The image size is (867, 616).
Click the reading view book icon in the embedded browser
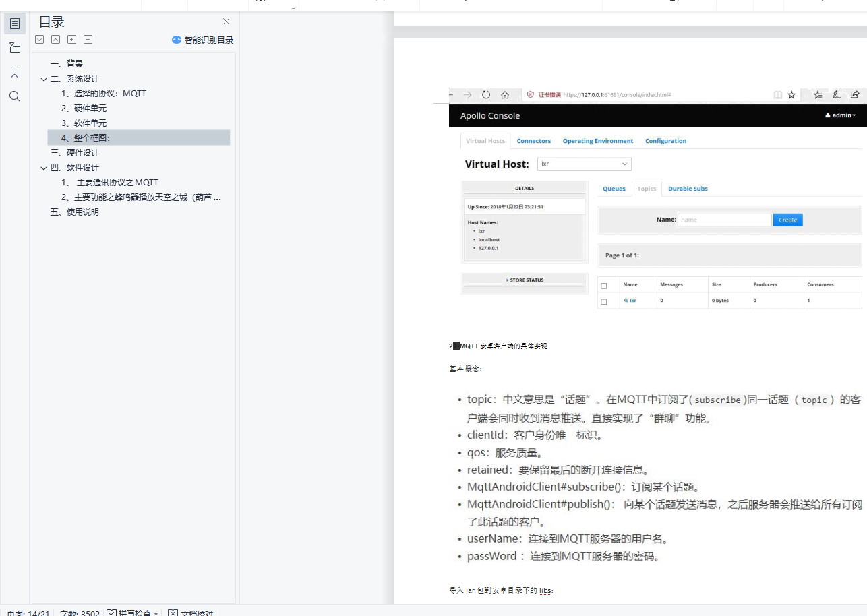[778, 95]
